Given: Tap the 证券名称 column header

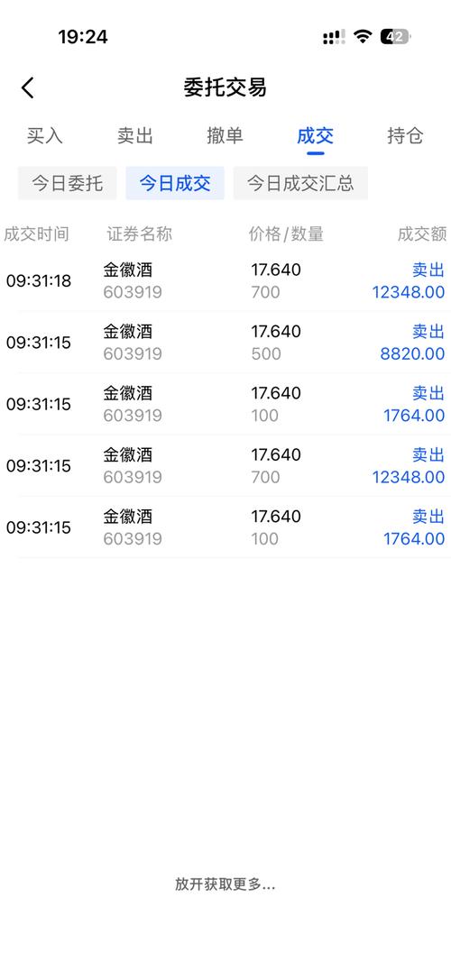Looking at the screenshot, I should click(140, 234).
